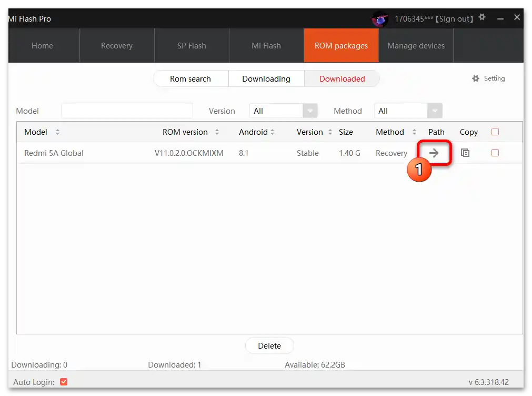532x396 pixels.
Task: Check the select-all header checkbox
Action: 495,132
